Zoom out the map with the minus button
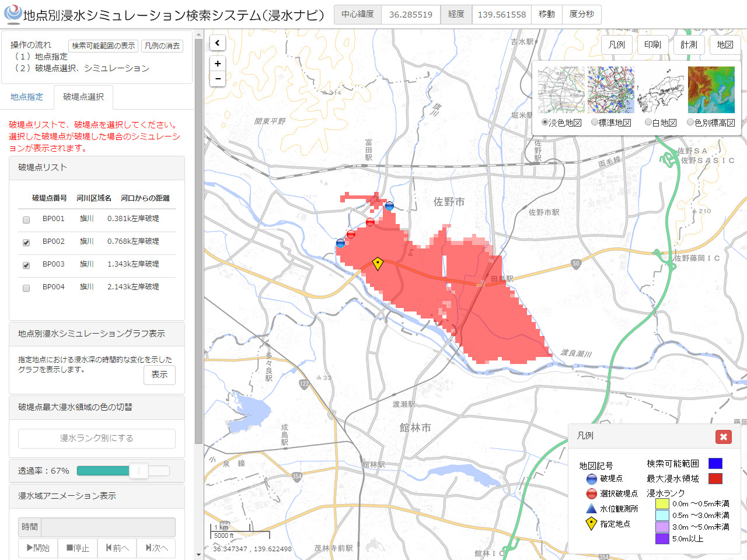Image resolution: width=747 pixels, height=560 pixels. click(218, 79)
